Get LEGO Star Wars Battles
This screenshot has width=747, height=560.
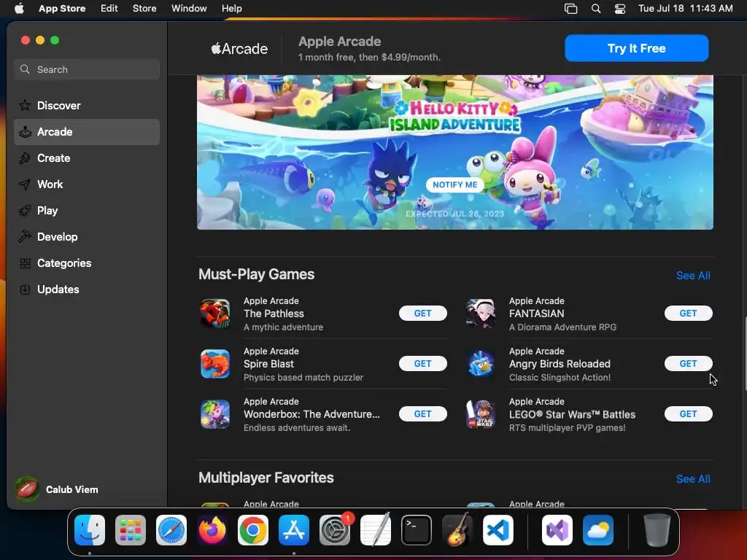688,414
